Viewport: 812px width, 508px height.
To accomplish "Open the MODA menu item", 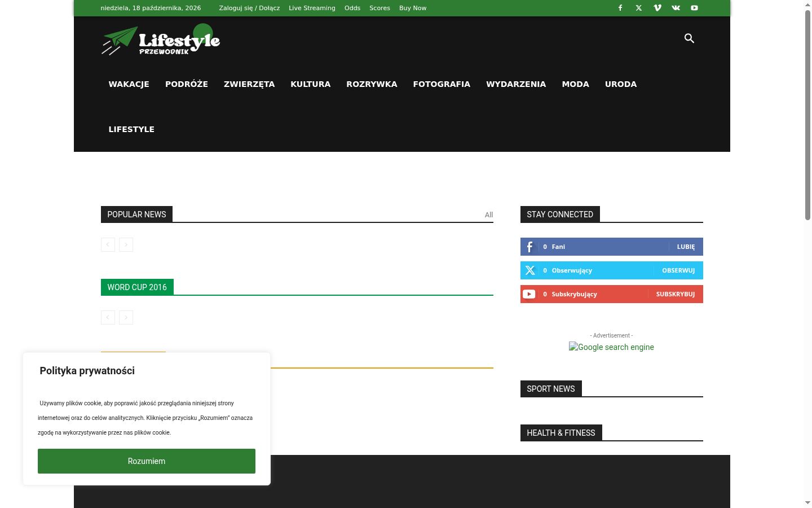I will [x=576, y=84].
